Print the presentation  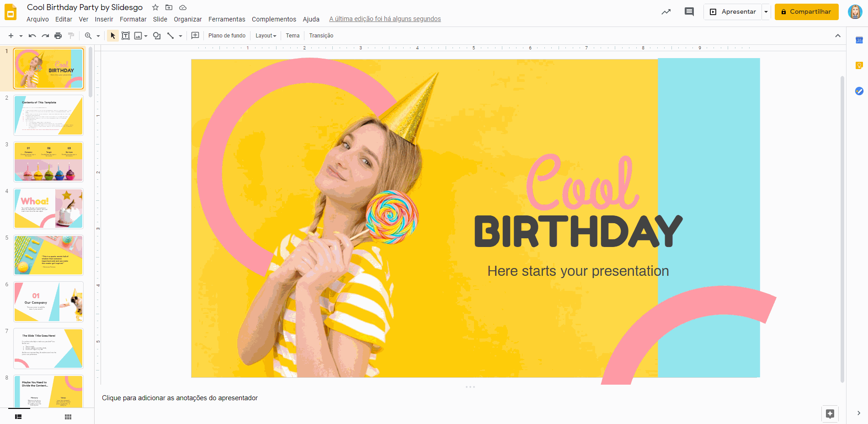[58, 36]
